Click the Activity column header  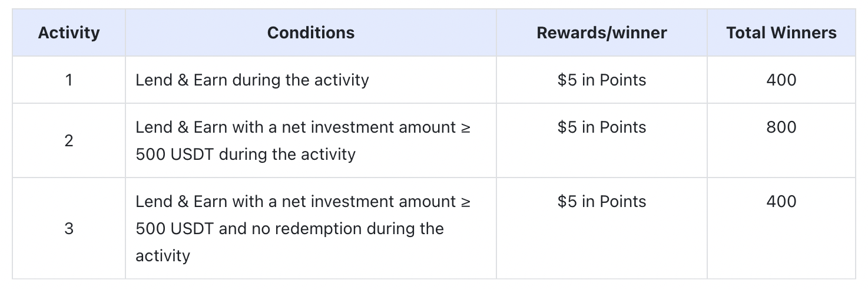tap(69, 33)
